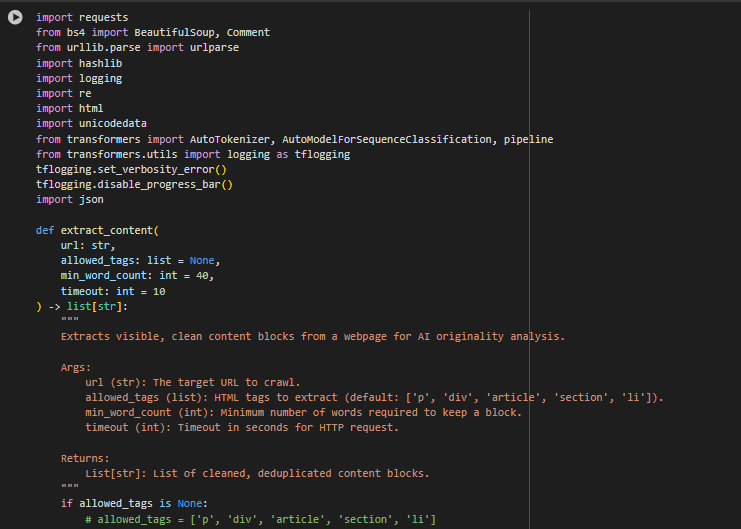This screenshot has height=529, width=741.
Task: Click 'Args:' heading in docstring
Action: (x=76, y=368)
